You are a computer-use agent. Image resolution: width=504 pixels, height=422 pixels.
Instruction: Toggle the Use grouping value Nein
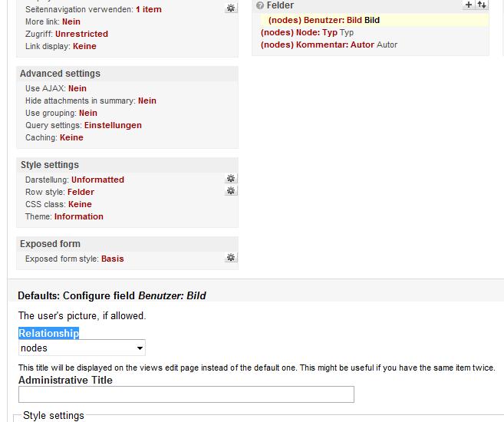click(88, 114)
